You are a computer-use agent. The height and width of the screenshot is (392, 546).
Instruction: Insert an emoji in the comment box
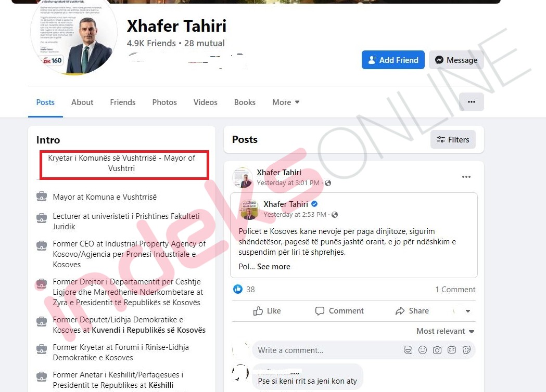click(423, 350)
